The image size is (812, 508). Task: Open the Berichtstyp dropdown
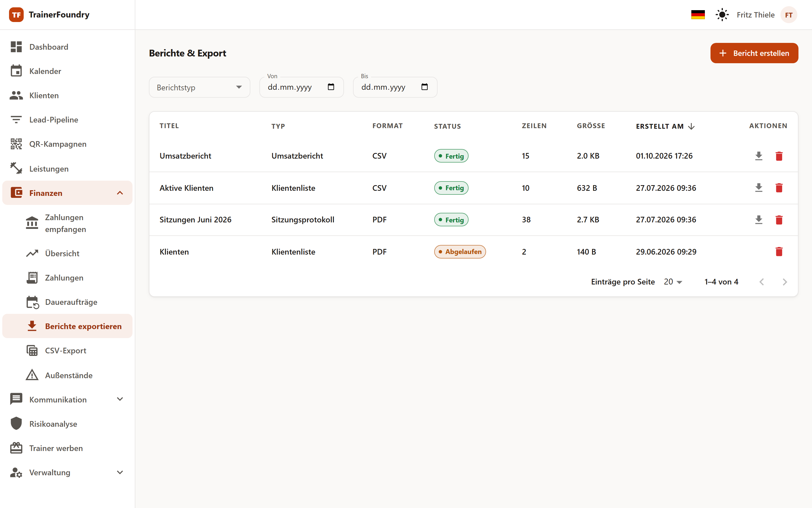pyautogui.click(x=200, y=87)
